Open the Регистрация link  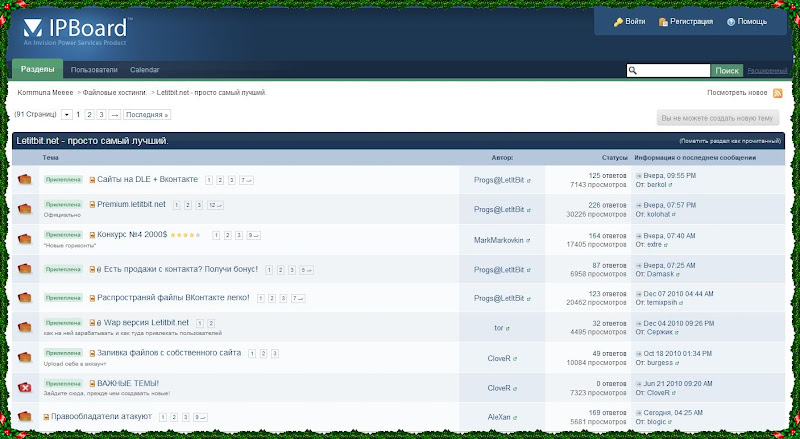(x=691, y=21)
